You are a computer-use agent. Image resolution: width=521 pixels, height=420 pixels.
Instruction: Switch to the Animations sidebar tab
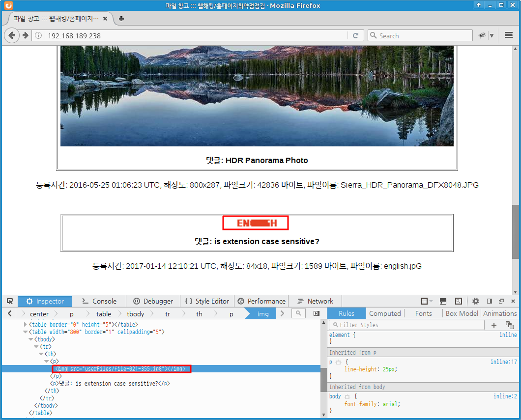(500, 313)
